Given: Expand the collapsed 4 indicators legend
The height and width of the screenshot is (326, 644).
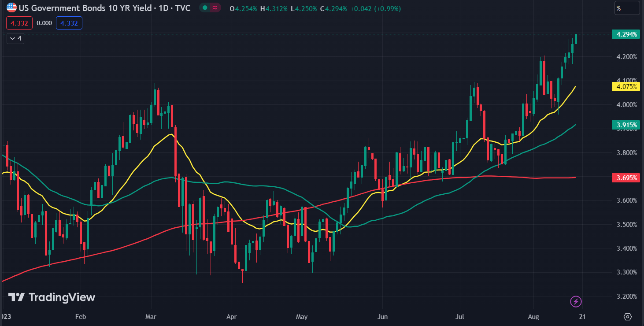Looking at the screenshot, I should [15, 38].
